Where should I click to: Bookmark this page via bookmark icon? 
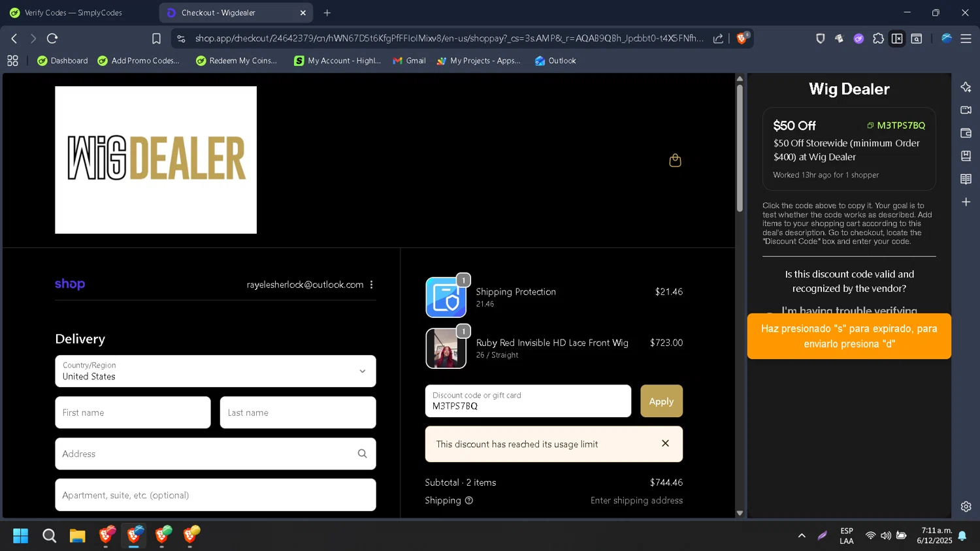click(x=156, y=39)
